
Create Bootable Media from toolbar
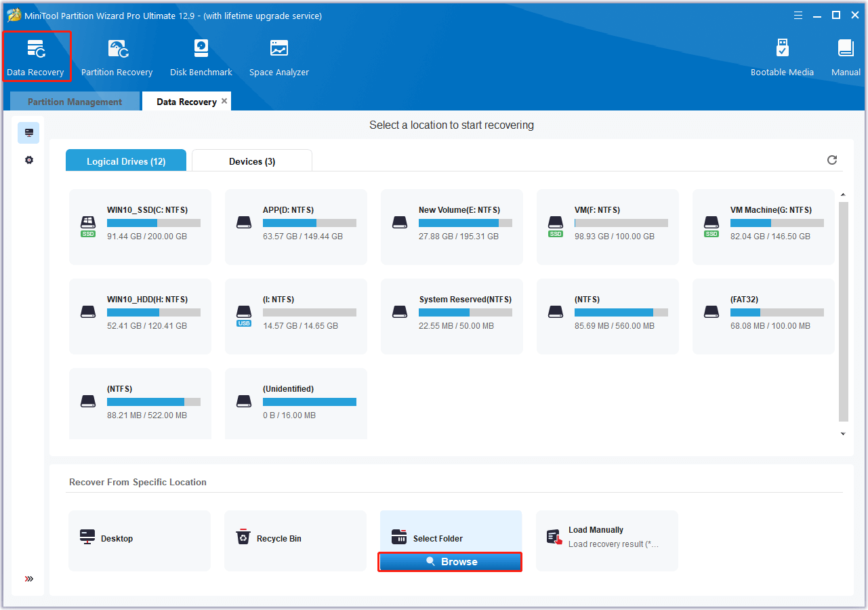(x=782, y=57)
